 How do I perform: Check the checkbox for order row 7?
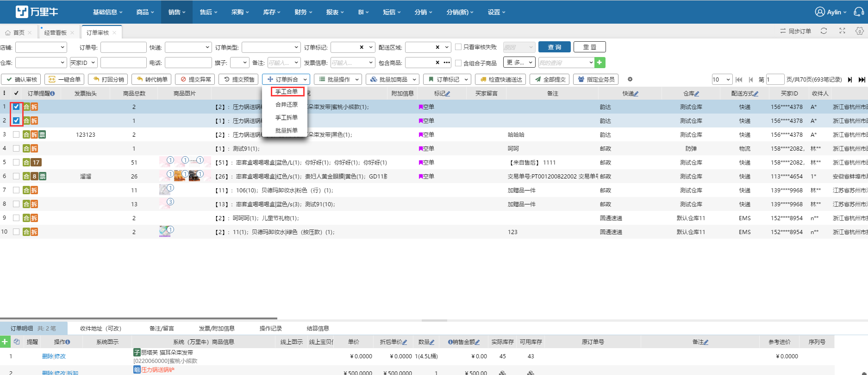point(16,190)
